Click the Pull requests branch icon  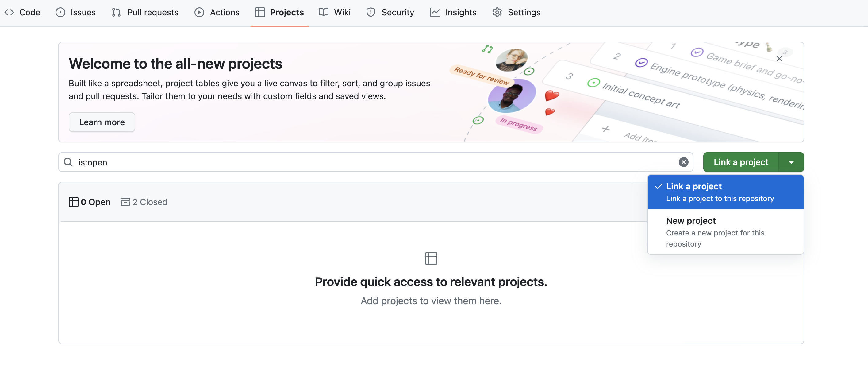coord(116,12)
